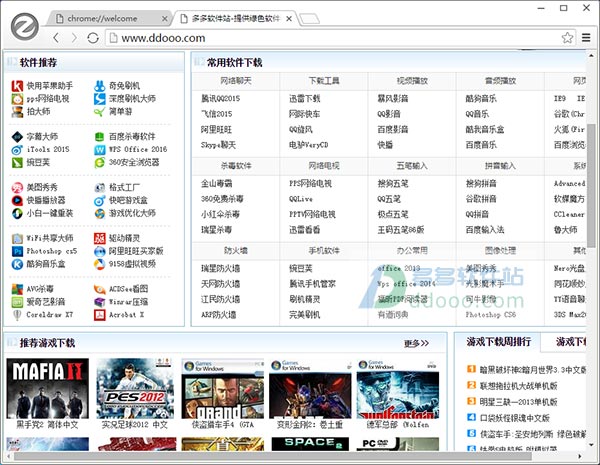The height and width of the screenshot is (465, 600).
Task: Click the 王码五笔86版 text
Action: pos(401,230)
